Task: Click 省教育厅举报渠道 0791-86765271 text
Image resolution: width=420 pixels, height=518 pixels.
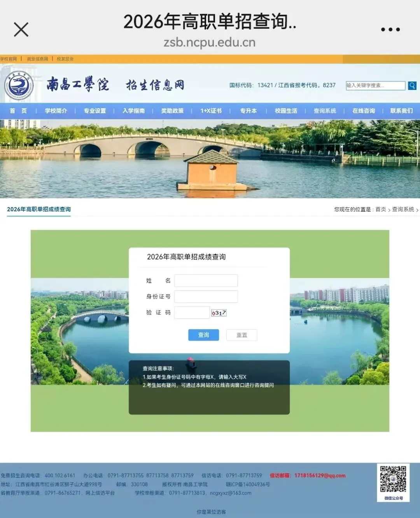Action: click(x=41, y=493)
